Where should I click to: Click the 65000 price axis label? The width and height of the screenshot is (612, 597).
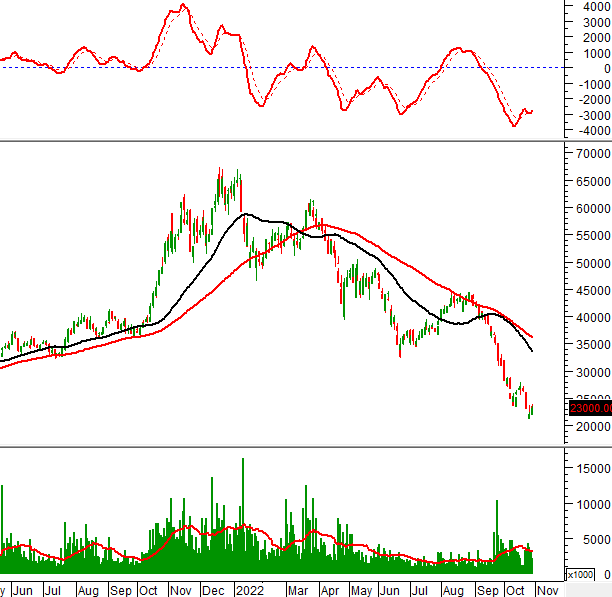[594, 182]
